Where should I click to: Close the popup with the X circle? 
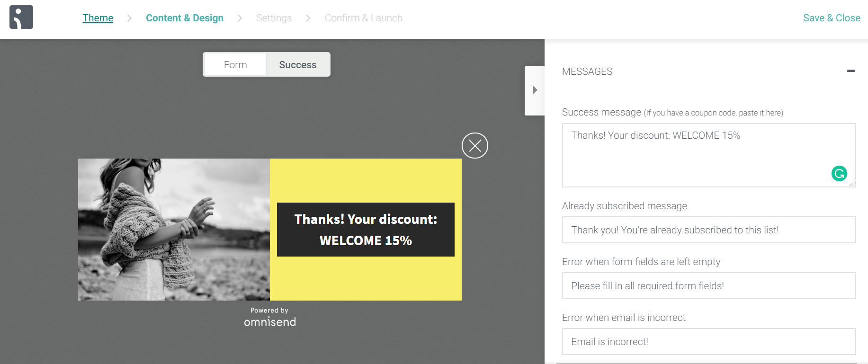475,146
